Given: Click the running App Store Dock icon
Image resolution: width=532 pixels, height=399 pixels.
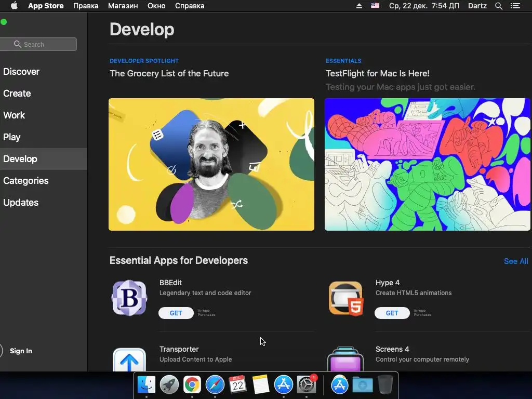Looking at the screenshot, I should 283,384.
